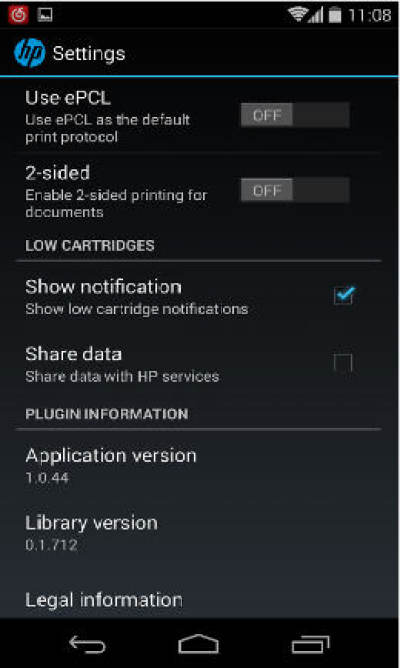Open the recent apps navigation icon
Screen dimensions: 400x668
311,644
